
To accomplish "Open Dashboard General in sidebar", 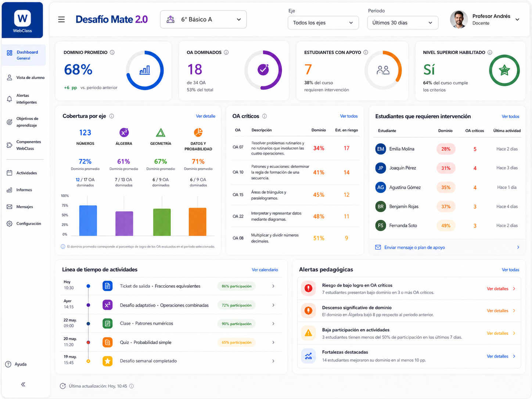I will pyautogui.click(x=24, y=55).
